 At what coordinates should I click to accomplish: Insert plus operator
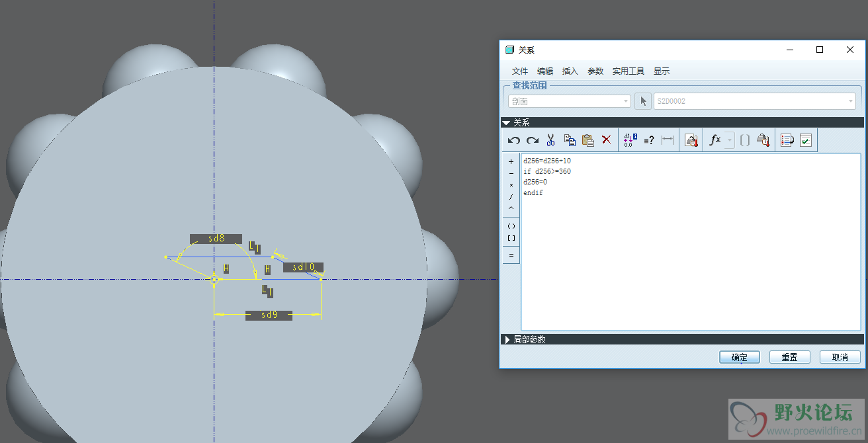click(511, 161)
